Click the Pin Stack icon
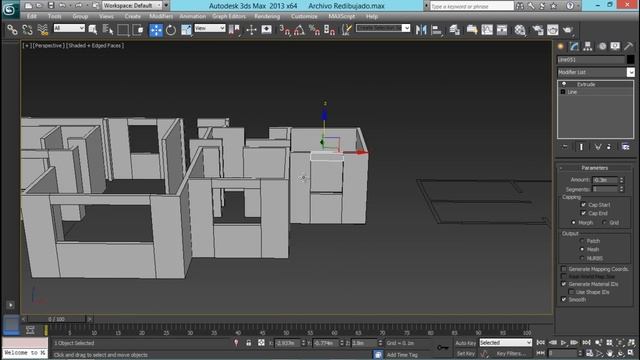640x360 pixels. coord(565,147)
